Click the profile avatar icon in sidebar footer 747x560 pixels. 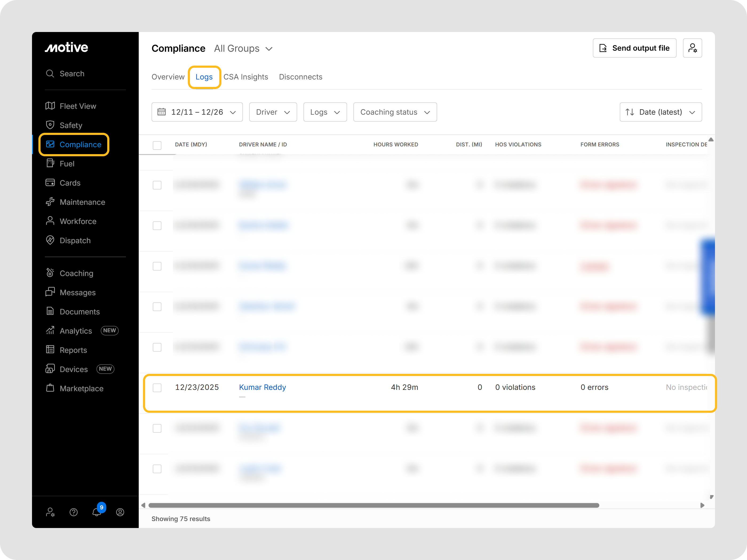tap(120, 513)
